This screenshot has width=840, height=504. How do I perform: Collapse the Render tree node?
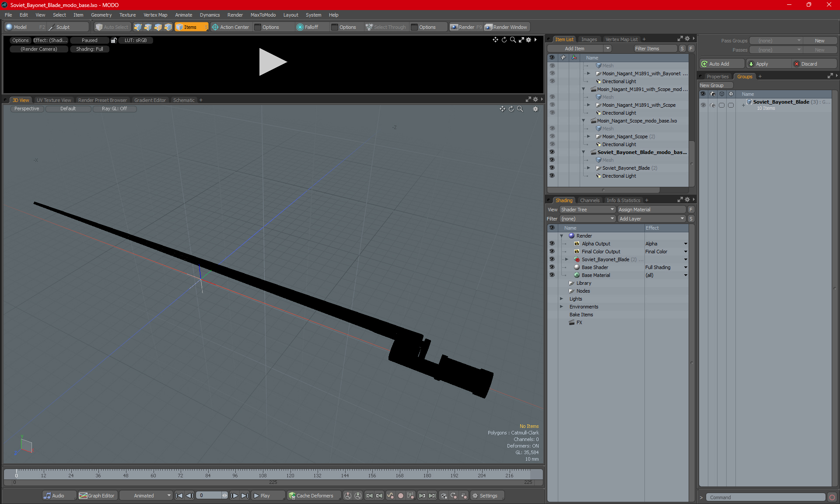pos(562,236)
